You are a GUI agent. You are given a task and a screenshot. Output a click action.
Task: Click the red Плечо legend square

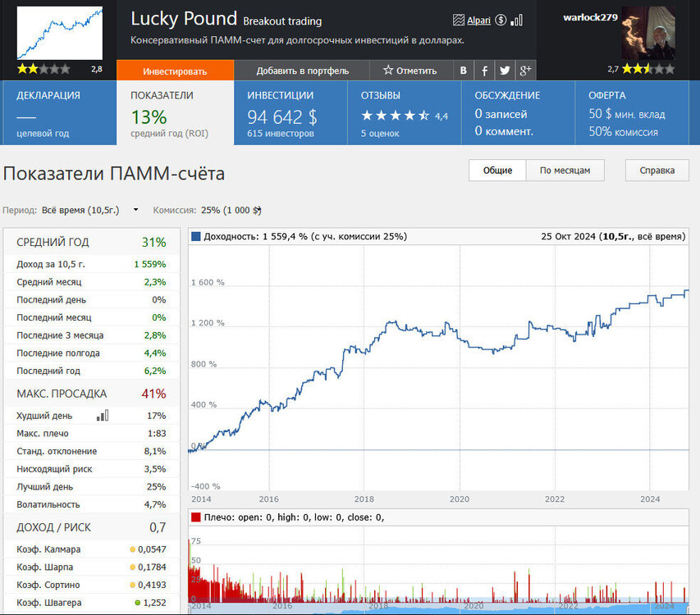coord(195,517)
